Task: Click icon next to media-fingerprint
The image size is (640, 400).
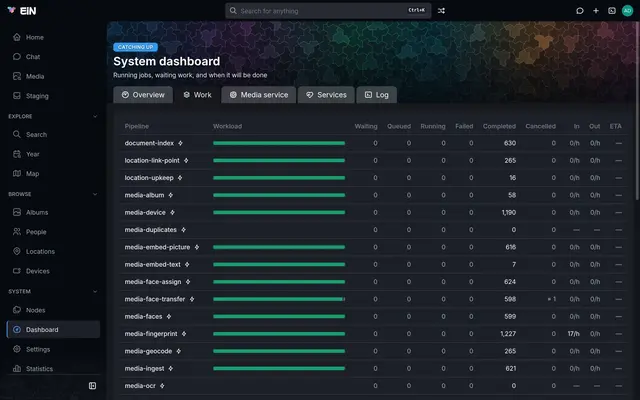Action: click(184, 334)
